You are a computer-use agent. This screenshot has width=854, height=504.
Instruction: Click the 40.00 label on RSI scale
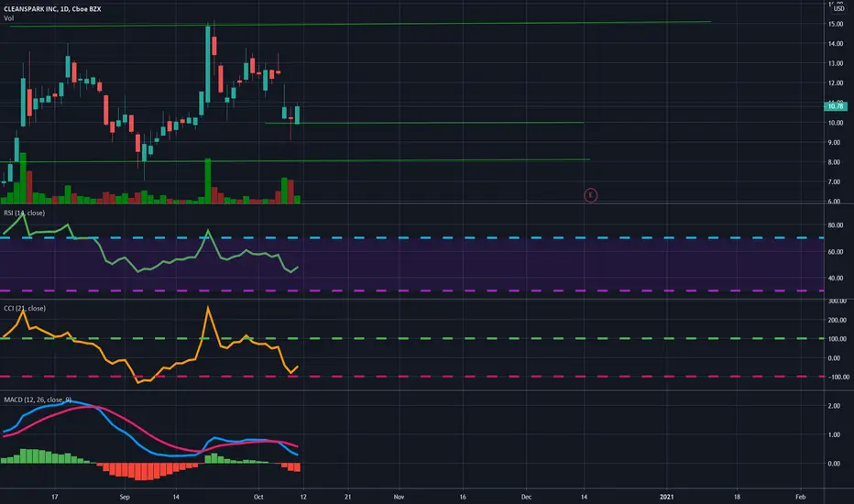coord(836,278)
